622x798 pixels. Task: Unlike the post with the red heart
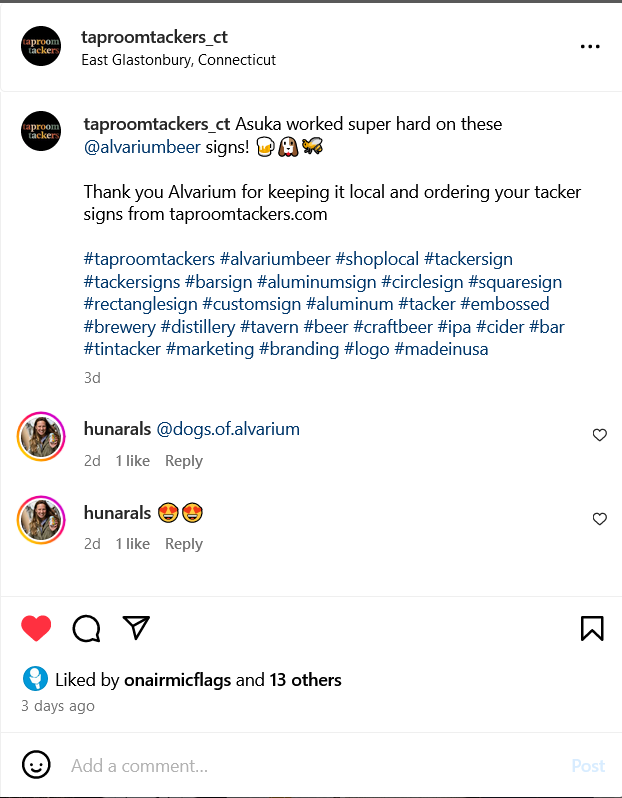[36, 628]
